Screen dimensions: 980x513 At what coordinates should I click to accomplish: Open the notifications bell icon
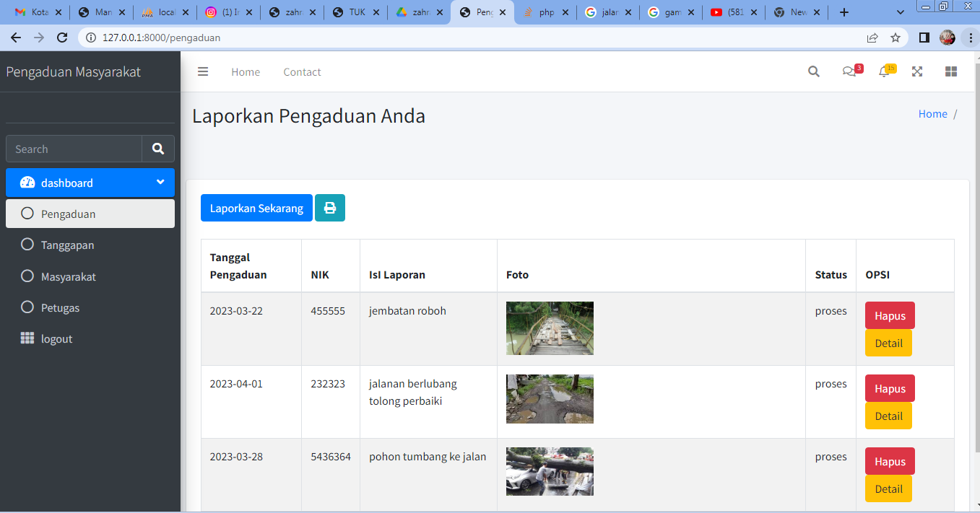[883, 71]
